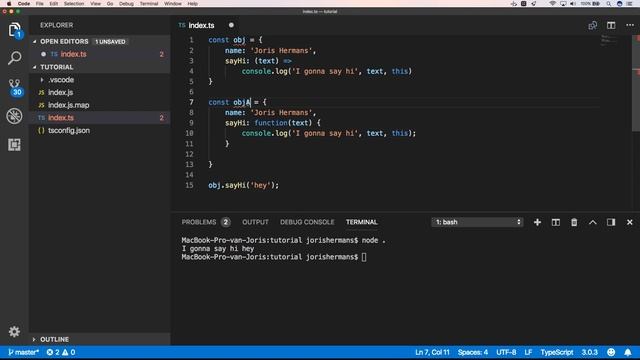This screenshot has width=640, height=360.
Task: Close unsaved index.ts tab via dot
Action: pyautogui.click(x=231, y=25)
